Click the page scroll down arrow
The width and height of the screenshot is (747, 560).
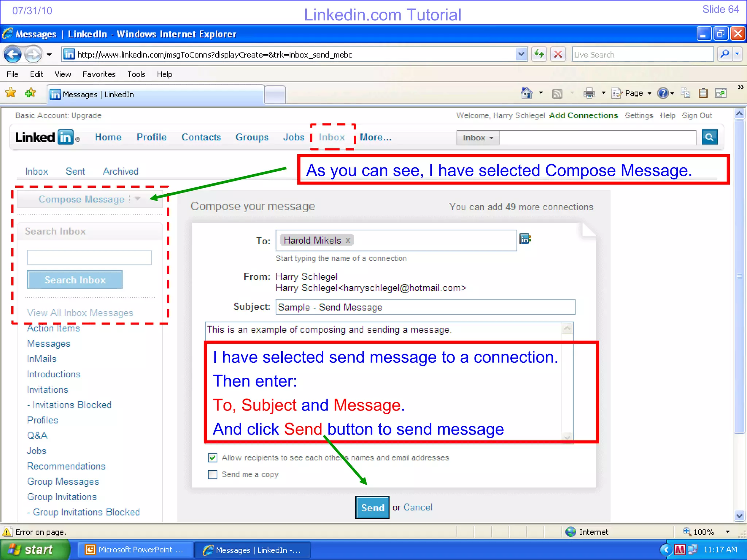[x=739, y=516]
